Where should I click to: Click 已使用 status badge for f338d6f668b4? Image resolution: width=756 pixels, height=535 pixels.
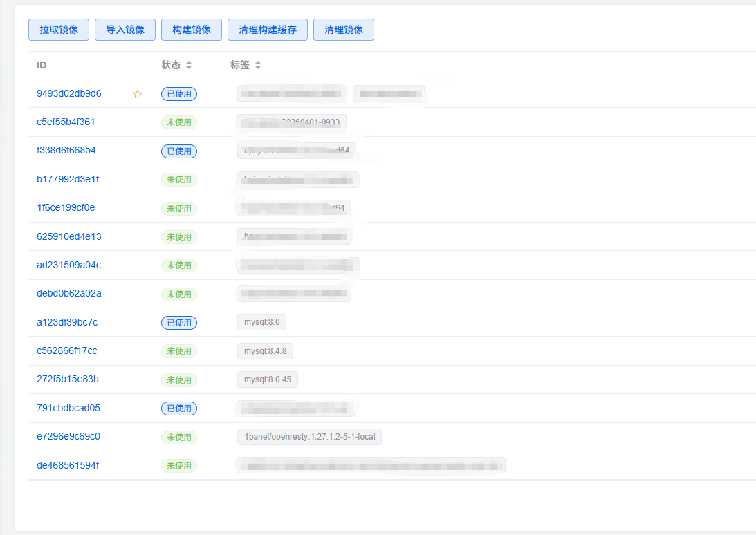click(x=179, y=151)
